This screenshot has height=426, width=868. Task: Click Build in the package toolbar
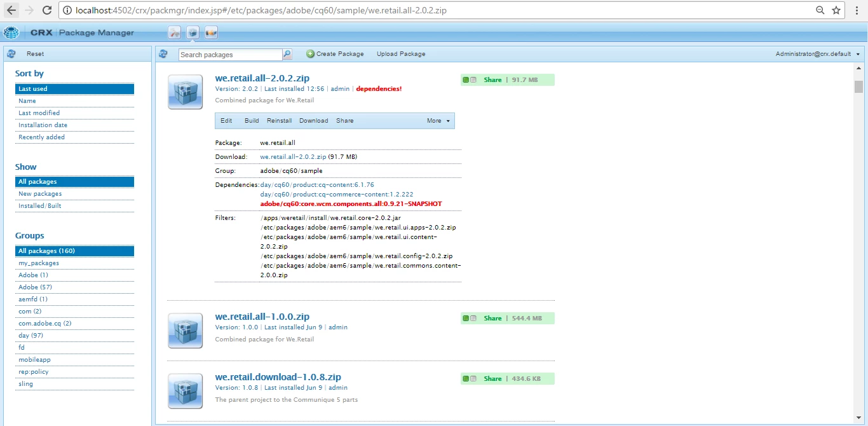[x=252, y=121]
